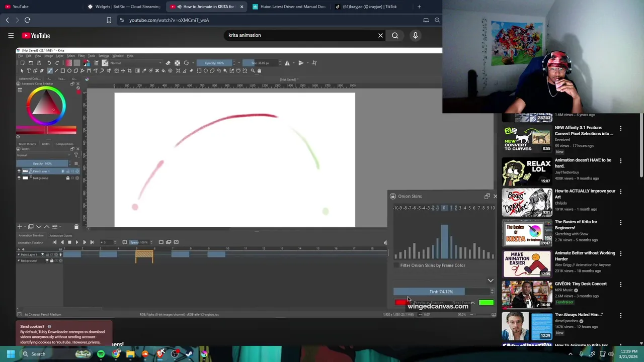Select the Text tool in Krita toolbar
This screenshot has height=362, width=644.
coord(29,71)
